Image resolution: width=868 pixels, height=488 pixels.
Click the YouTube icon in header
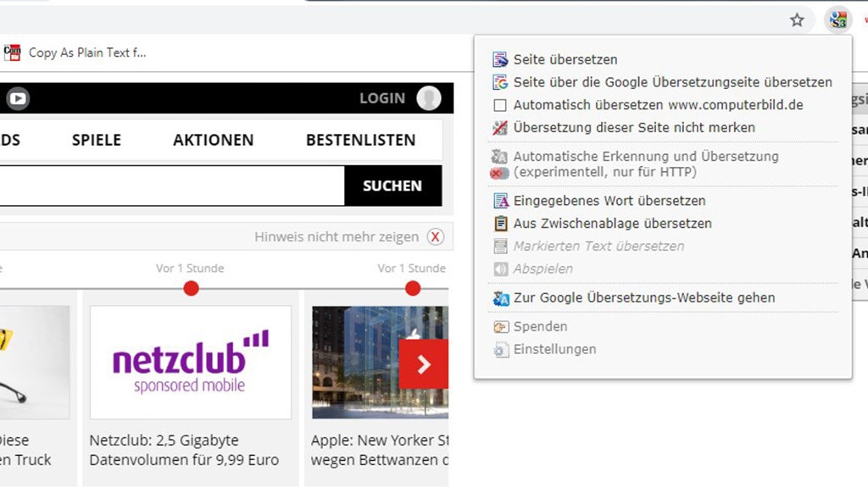pos(17,98)
